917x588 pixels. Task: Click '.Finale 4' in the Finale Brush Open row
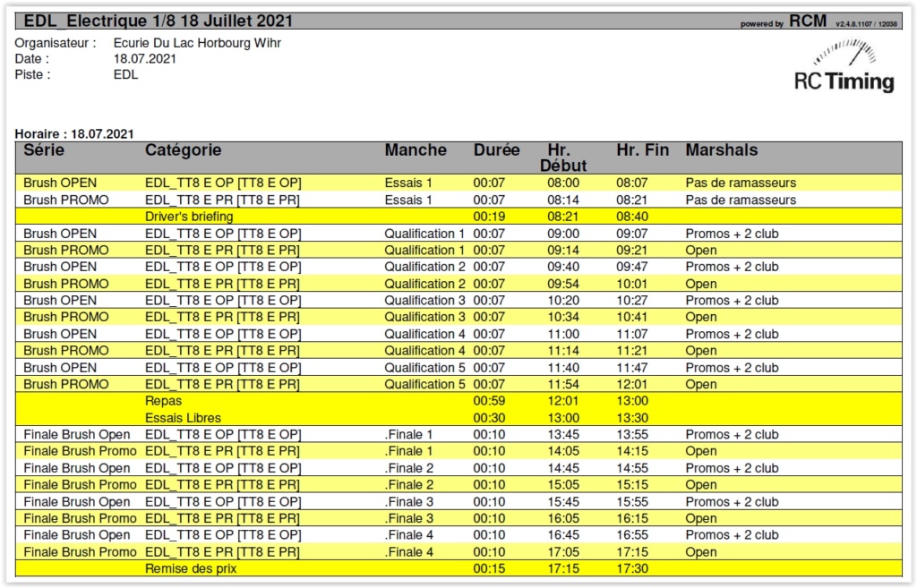(x=408, y=535)
